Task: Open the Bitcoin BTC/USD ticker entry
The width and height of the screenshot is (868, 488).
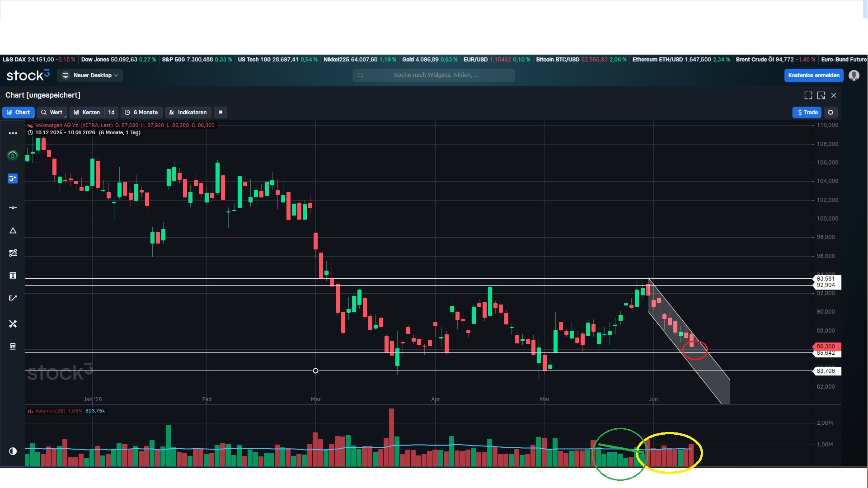Action: [581, 60]
